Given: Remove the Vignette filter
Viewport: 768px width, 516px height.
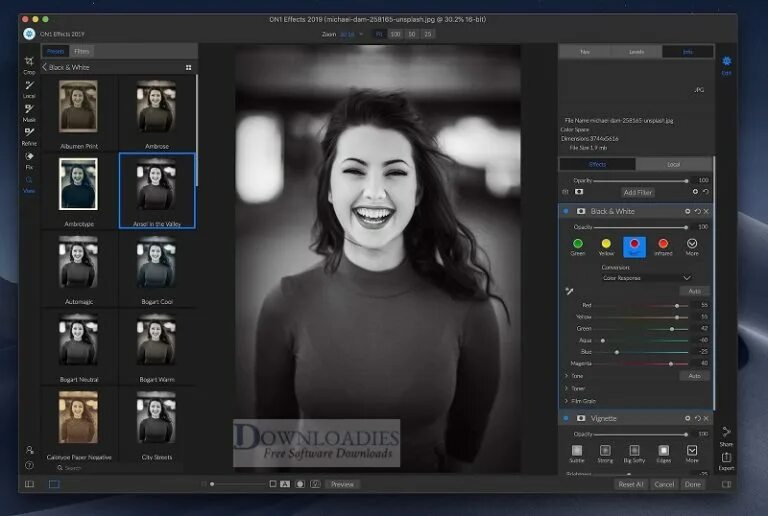Looking at the screenshot, I should (706, 419).
